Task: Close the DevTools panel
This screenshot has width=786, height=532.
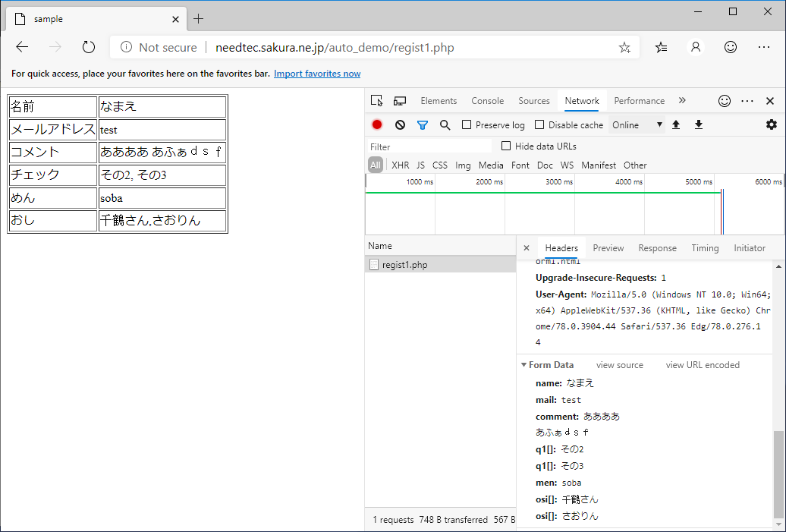Action: click(x=770, y=101)
